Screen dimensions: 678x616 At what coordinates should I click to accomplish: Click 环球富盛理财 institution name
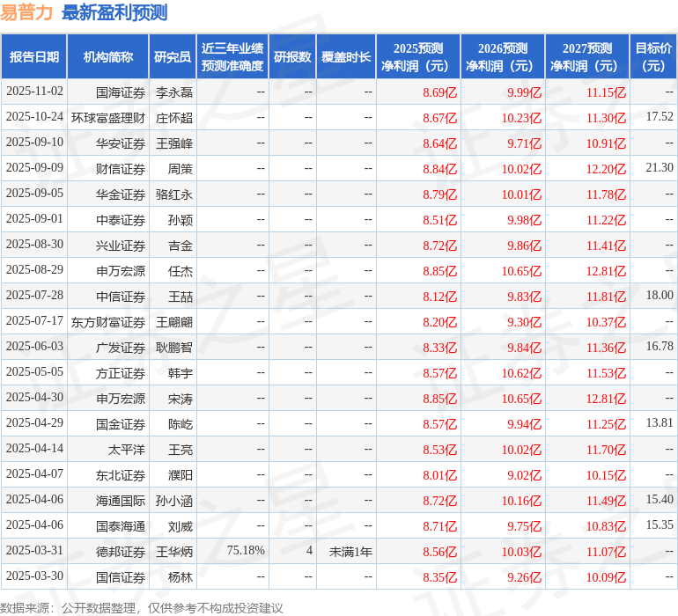108,118
